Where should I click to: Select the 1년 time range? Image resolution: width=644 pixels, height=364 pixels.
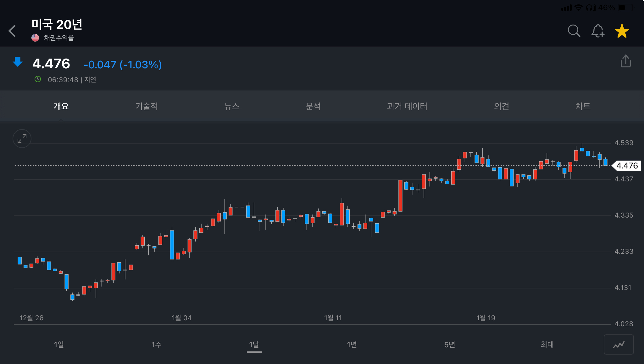352,344
